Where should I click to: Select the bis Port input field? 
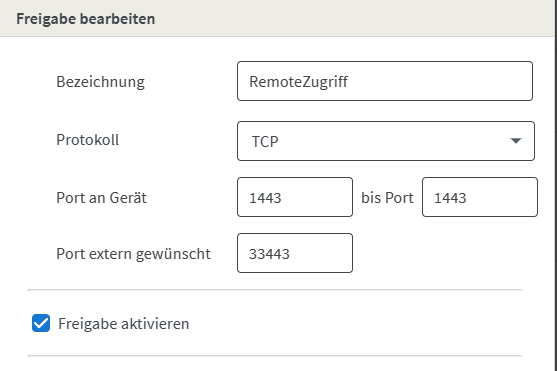click(x=480, y=197)
